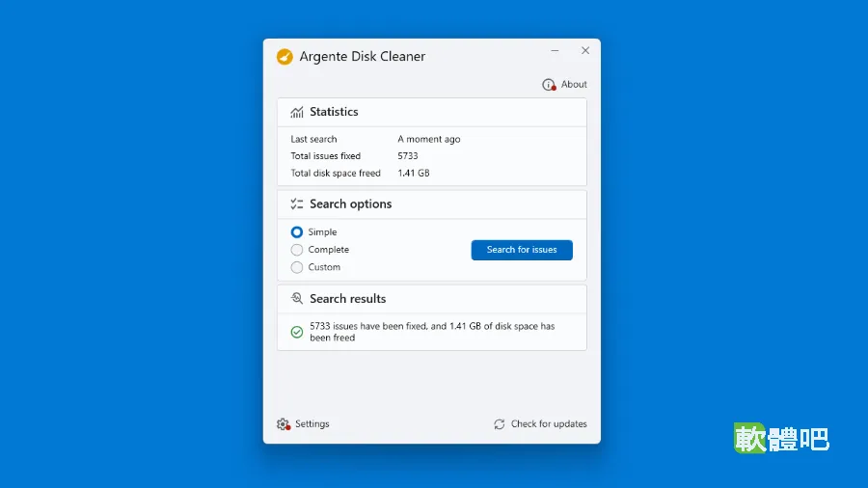Open the Settings label link
Image resolution: width=868 pixels, height=488 pixels.
click(312, 423)
